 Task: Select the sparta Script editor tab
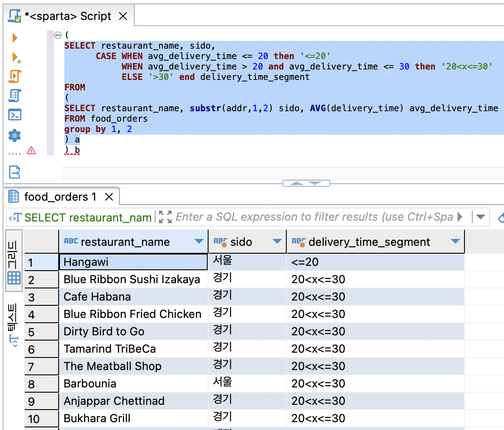[68, 16]
